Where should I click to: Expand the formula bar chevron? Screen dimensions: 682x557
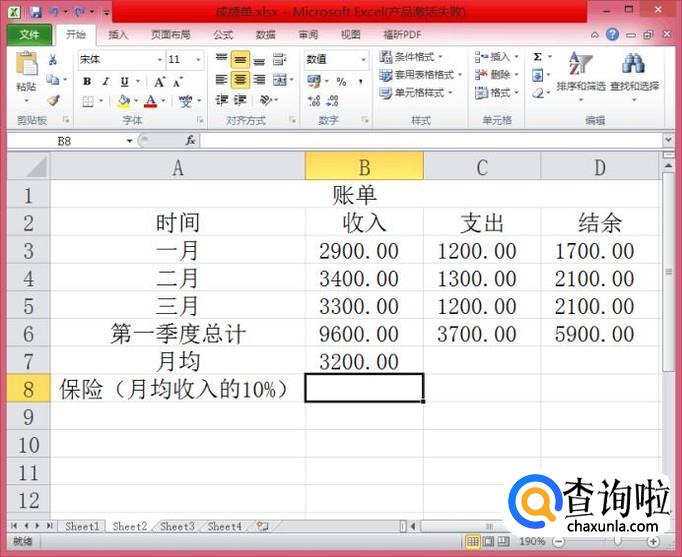point(669,140)
